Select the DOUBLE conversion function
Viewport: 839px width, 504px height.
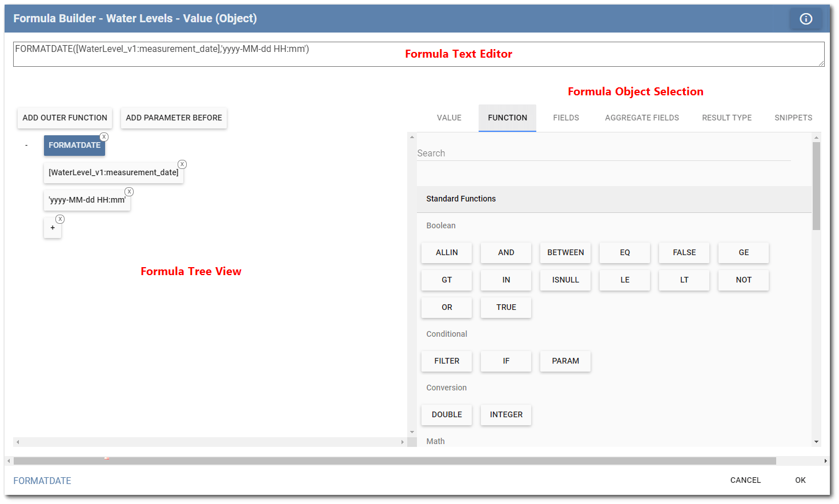click(x=446, y=415)
